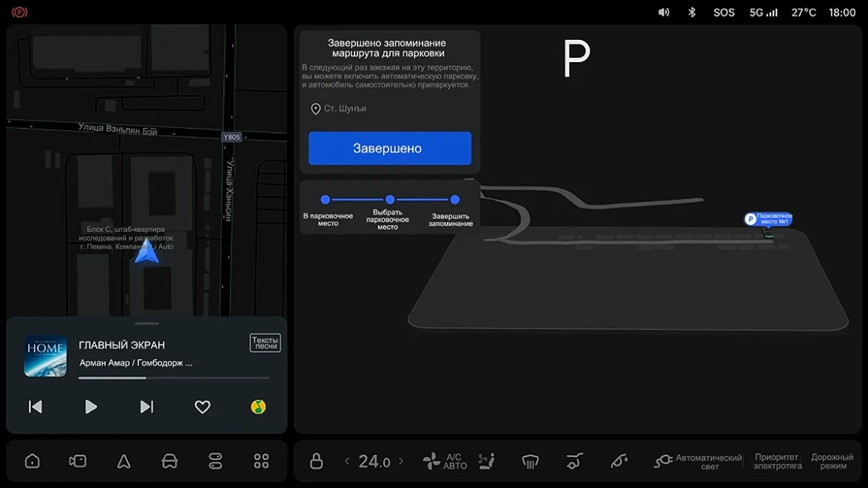Viewport: 868px width, 488px height.
Task: Like the song with heart icon
Action: tap(203, 407)
